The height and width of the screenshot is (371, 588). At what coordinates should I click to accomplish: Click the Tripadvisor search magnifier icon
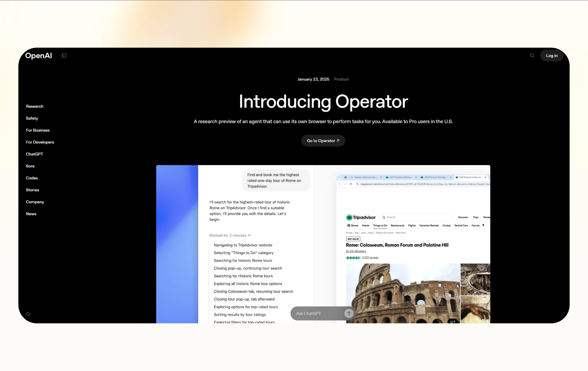point(384,217)
